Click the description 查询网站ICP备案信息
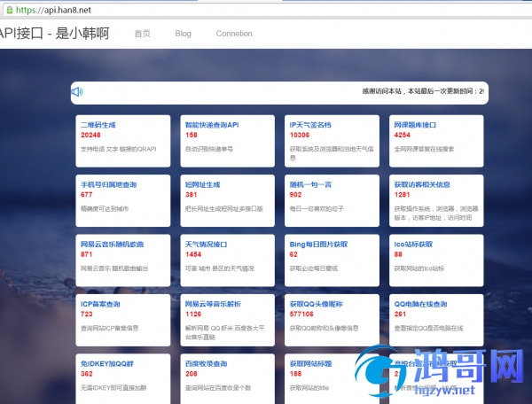532x404 pixels. (110, 328)
